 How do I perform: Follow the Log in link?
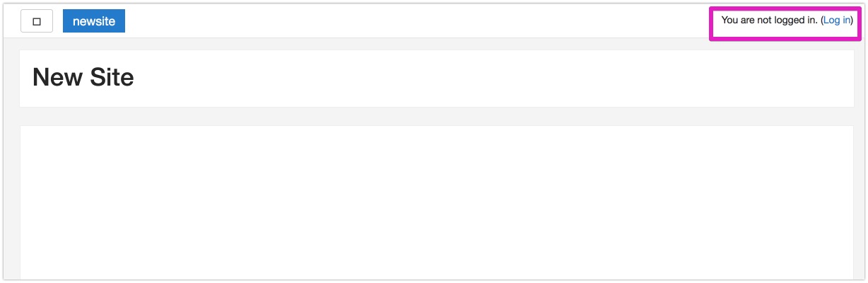[837, 21]
